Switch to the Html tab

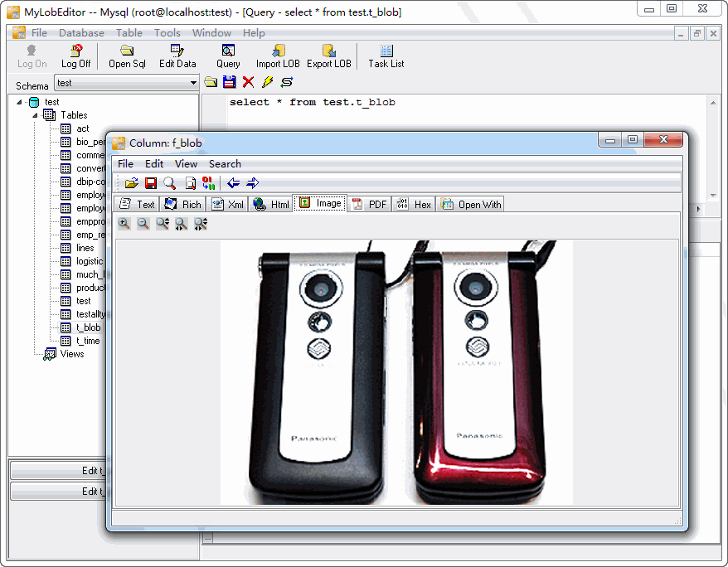[270, 204]
